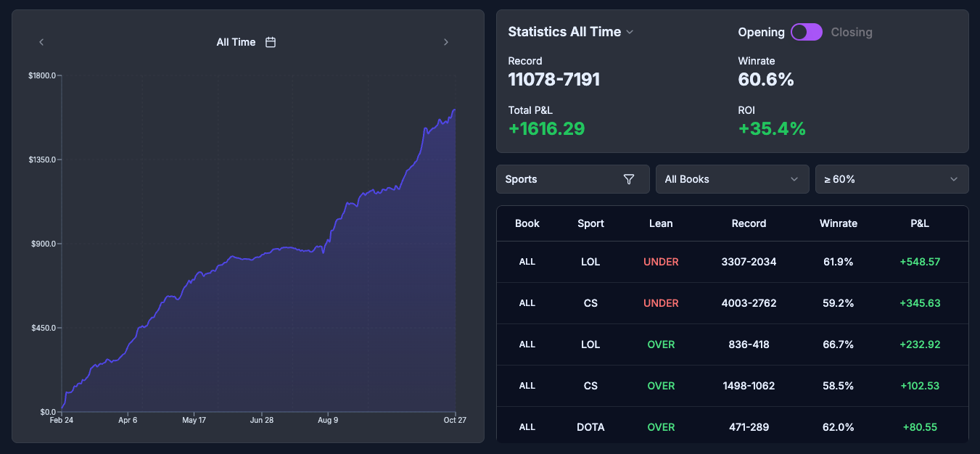Sort by the Lean column header
Screen dimensions: 980x454
661,223
